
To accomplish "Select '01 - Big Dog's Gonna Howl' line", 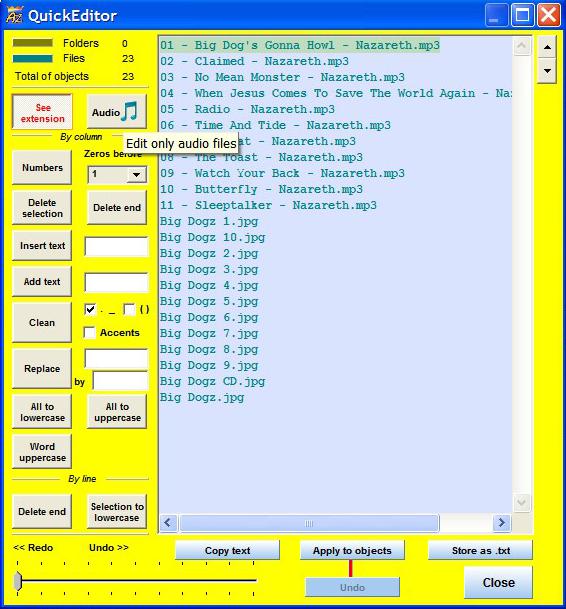I will pos(300,45).
